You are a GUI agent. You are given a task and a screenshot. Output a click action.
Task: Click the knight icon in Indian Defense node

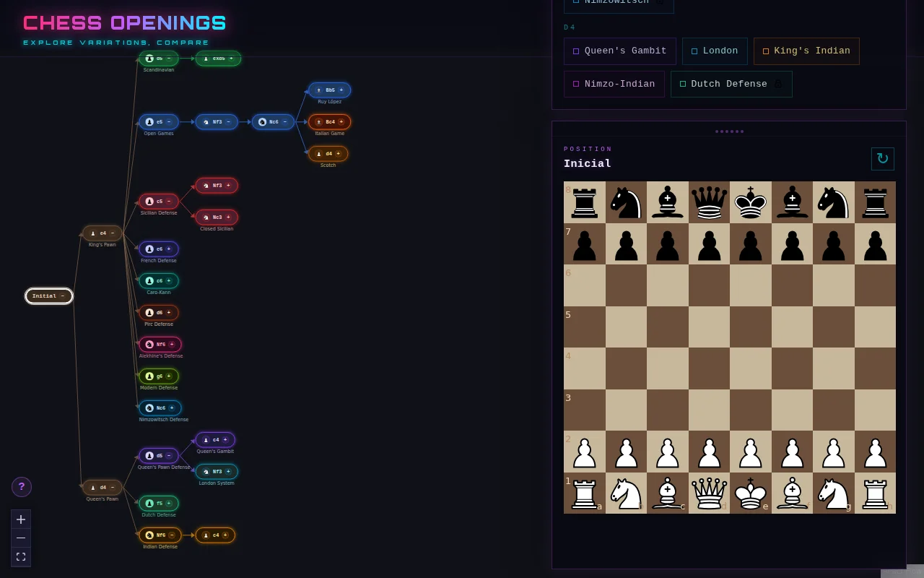pos(149,535)
